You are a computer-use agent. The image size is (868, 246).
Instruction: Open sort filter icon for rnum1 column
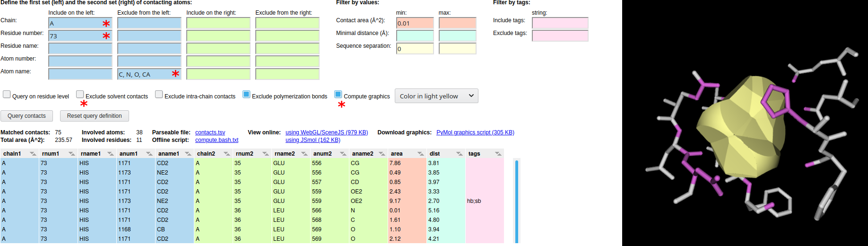(x=72, y=154)
